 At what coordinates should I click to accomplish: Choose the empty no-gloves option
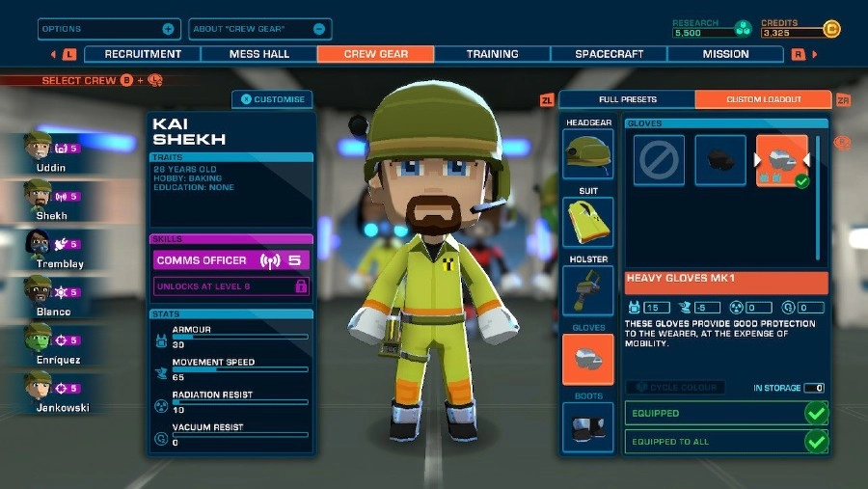pyautogui.click(x=659, y=160)
